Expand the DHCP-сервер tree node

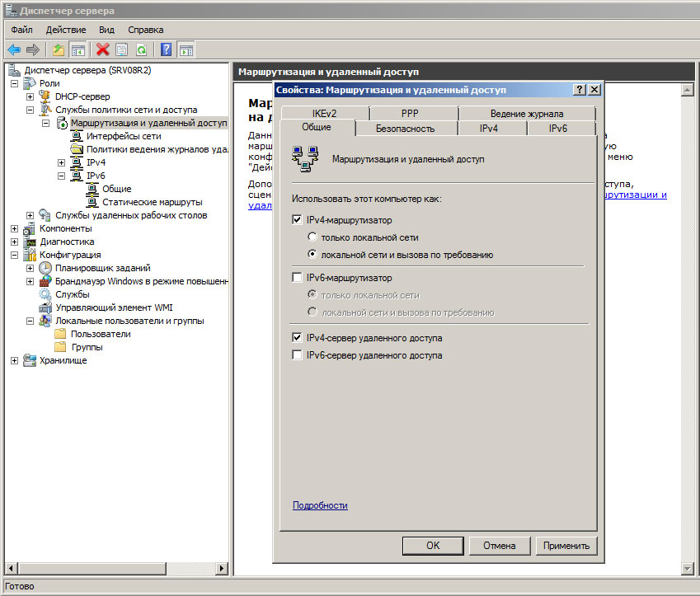point(31,96)
